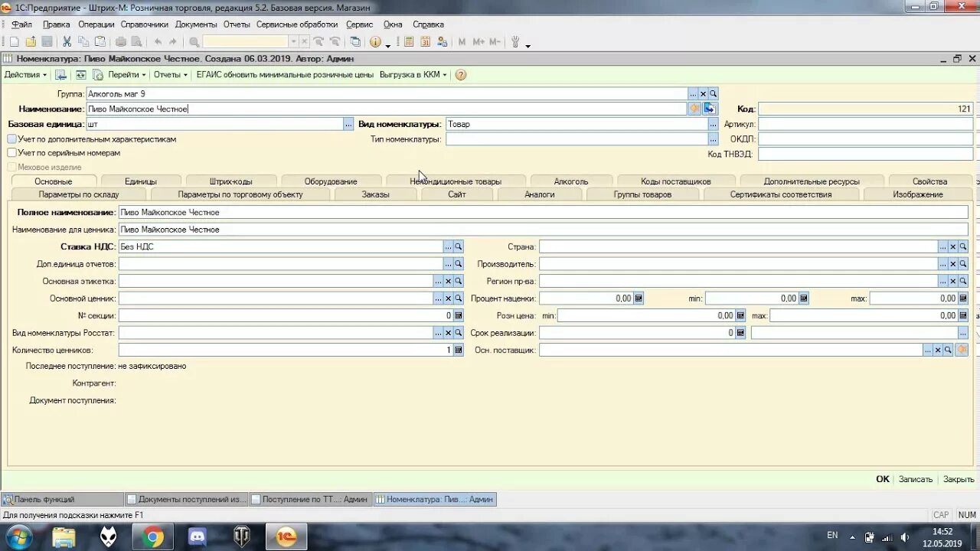Click the active users icon in toolbar
Screen dimensions: 980x551
[443, 41]
